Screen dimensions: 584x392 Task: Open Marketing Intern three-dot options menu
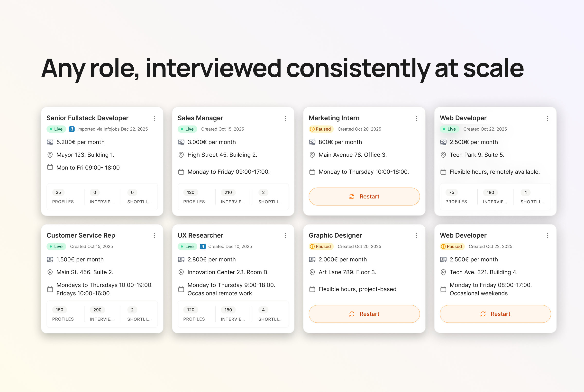click(x=416, y=118)
